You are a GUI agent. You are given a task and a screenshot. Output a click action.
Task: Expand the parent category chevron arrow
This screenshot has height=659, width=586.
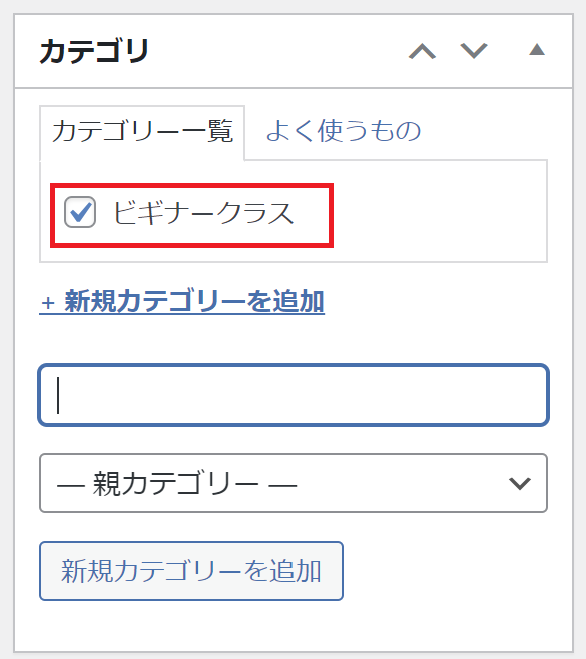[x=520, y=483]
